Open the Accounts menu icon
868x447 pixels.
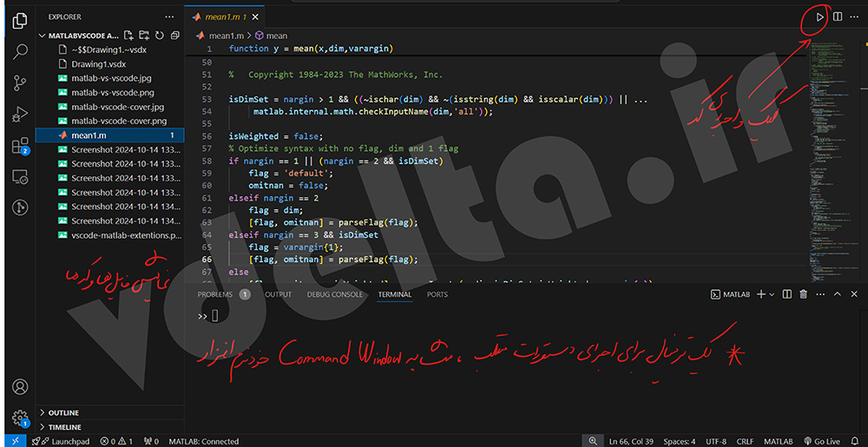(x=20, y=386)
